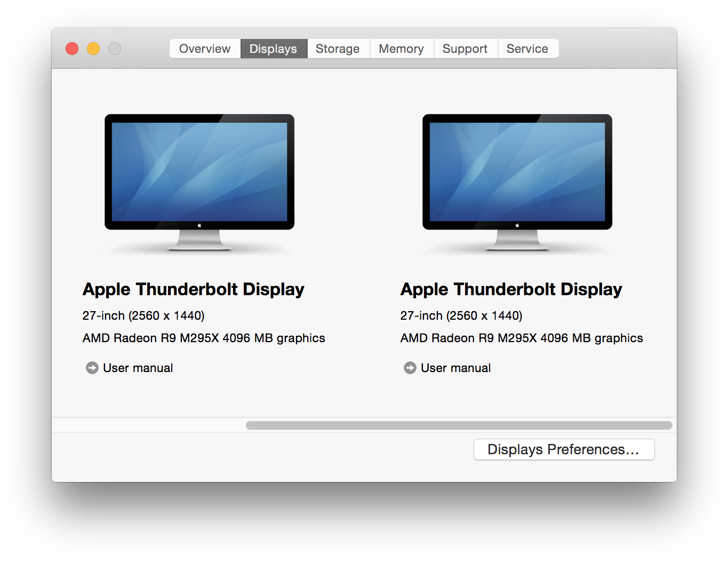Close the About This Mac window
728x561 pixels.
pos(72,49)
